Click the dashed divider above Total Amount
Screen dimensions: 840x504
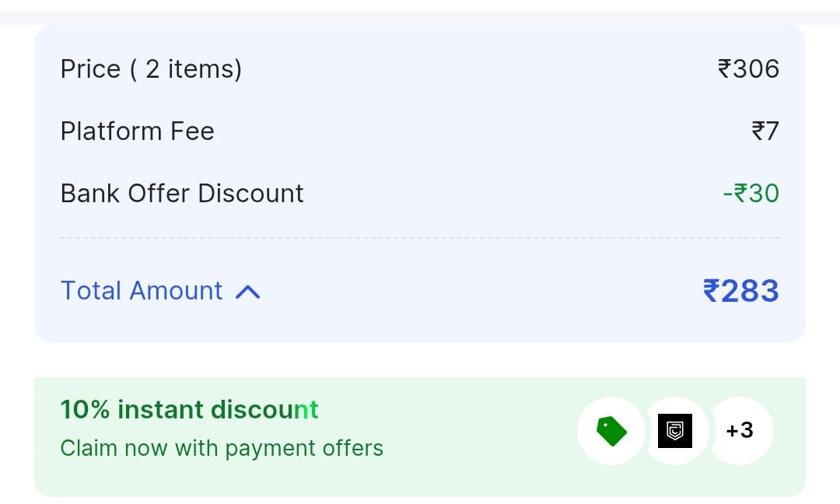click(x=420, y=238)
